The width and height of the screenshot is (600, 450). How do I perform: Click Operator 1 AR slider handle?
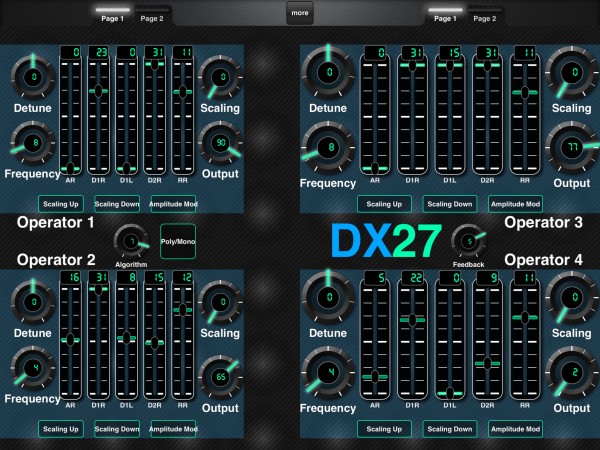pyautogui.click(x=70, y=168)
